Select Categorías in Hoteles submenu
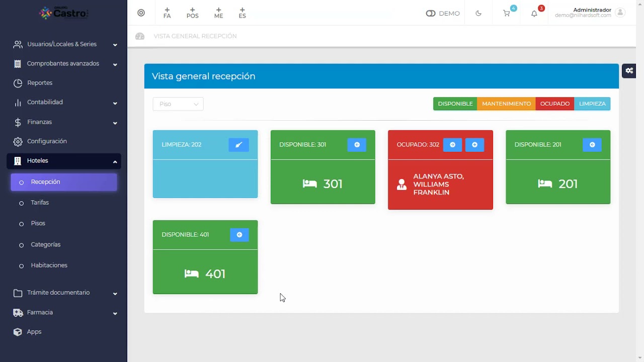 (x=64, y=244)
